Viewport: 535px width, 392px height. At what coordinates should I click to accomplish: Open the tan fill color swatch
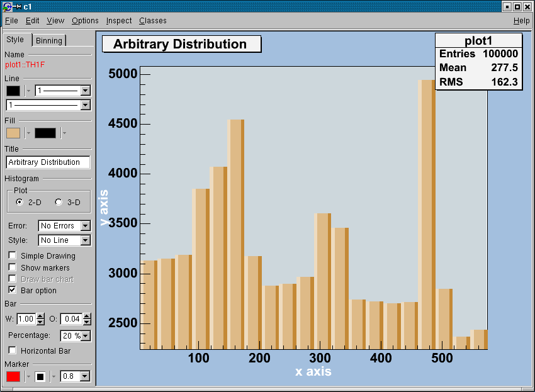coord(13,133)
